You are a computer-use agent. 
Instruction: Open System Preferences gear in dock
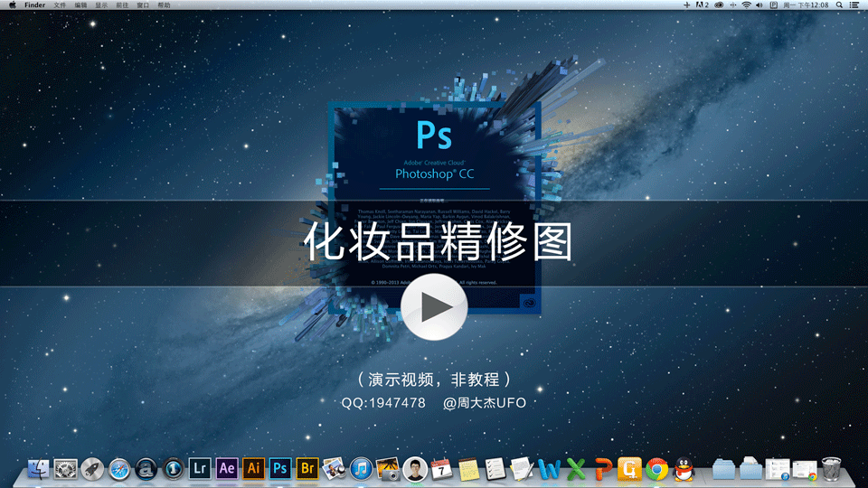[65, 469]
